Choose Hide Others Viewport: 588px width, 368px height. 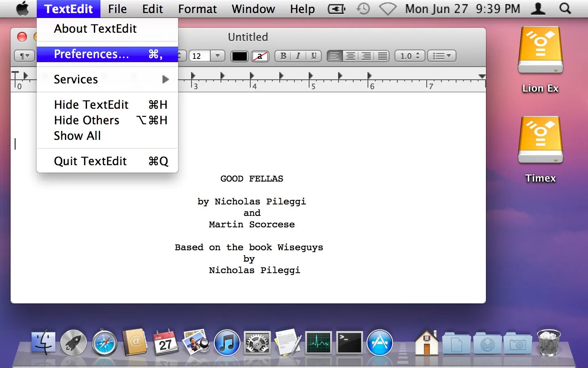pos(107,120)
